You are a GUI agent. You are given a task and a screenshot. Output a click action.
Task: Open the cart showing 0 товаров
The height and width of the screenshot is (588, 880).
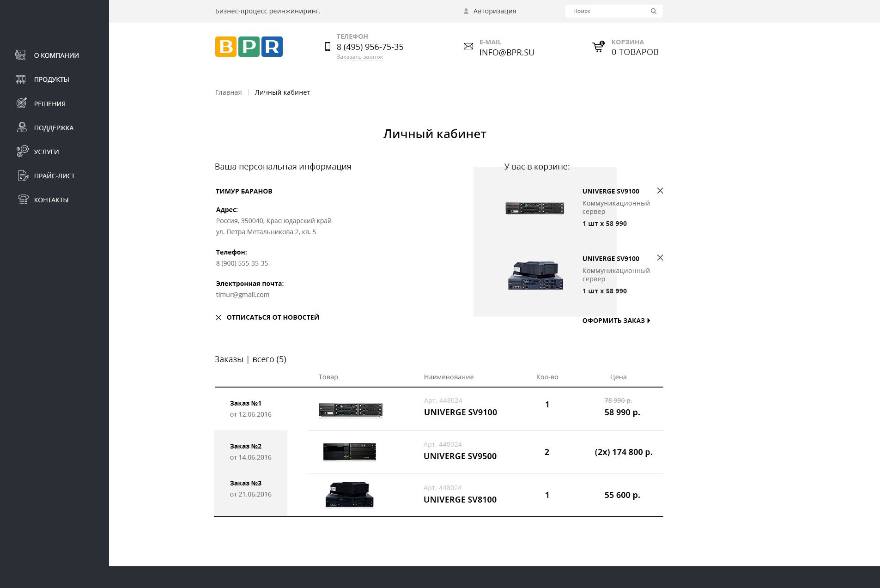(x=635, y=52)
